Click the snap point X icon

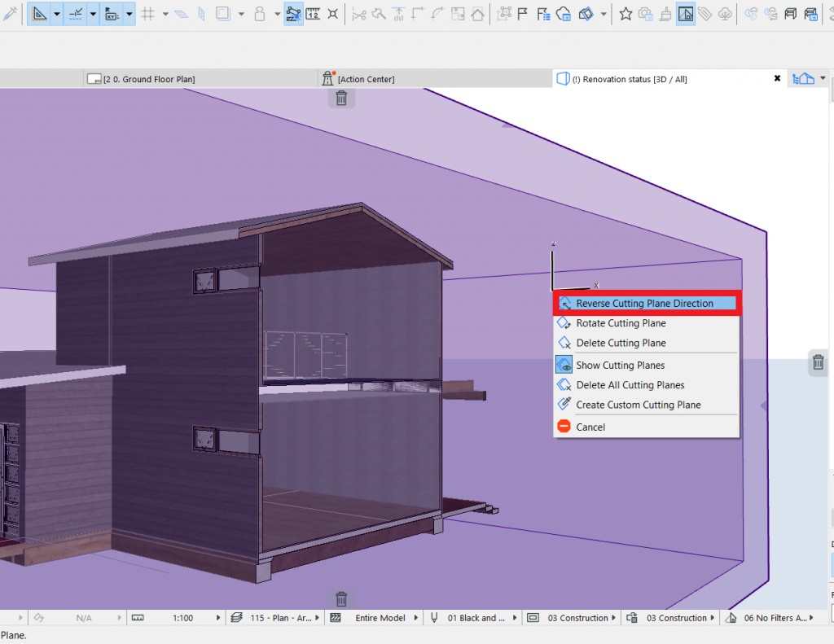click(333, 14)
